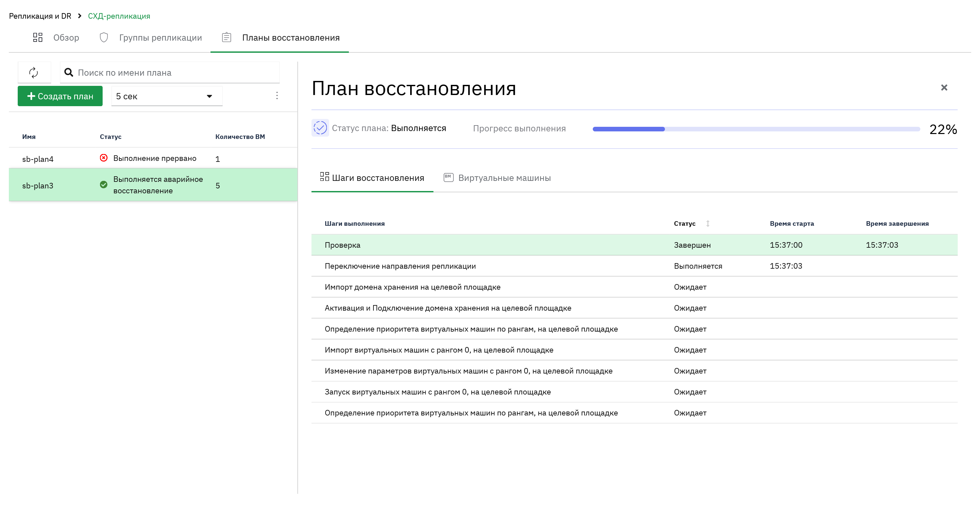This screenshot has width=980, height=520.
Task: Click the breadcrumb chevron arrow
Action: [80, 16]
